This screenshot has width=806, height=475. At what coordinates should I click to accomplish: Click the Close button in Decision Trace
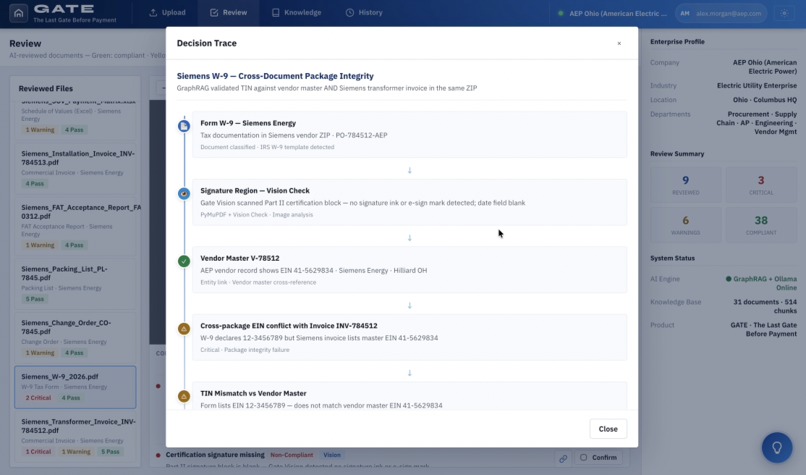click(608, 429)
